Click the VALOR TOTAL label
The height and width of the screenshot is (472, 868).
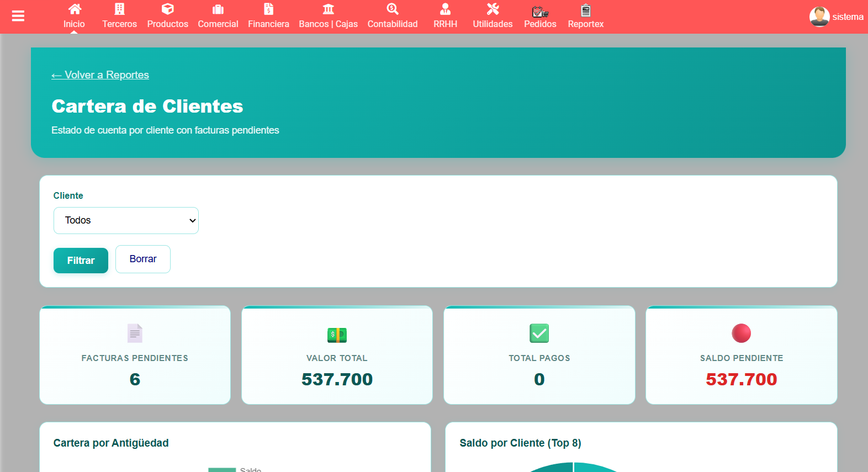337,358
